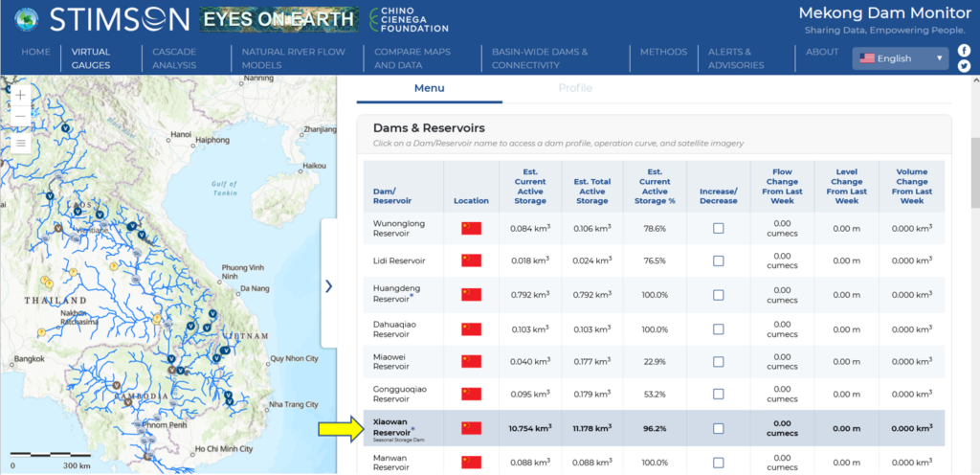Tick the Increase/Decrease checkbox for Wunonglong Reservoir

click(718, 228)
